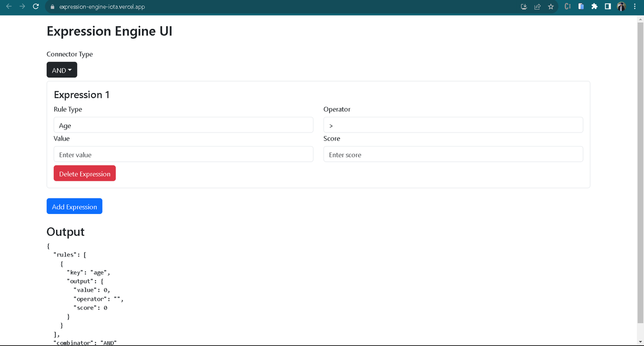
Task: Reload the page with the refresh icon
Action: 36,7
